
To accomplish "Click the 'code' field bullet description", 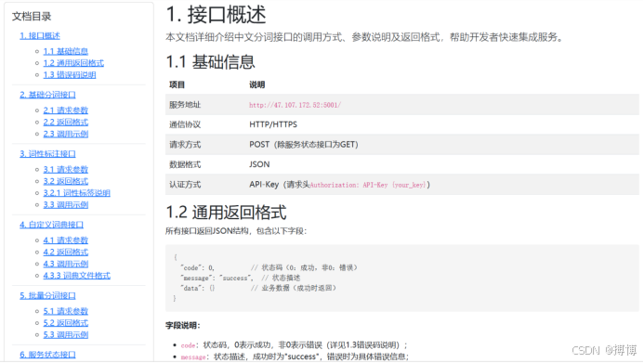I will [294, 345].
